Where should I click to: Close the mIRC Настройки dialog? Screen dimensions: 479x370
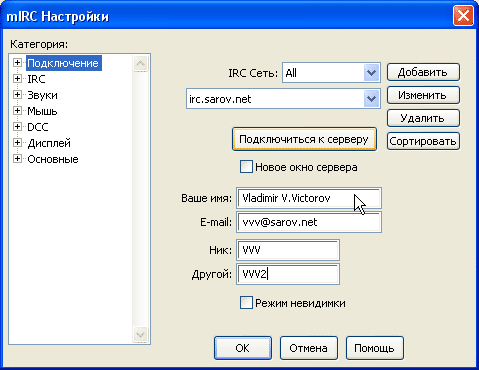(463, 15)
